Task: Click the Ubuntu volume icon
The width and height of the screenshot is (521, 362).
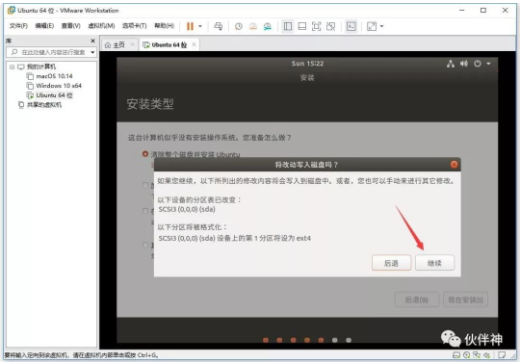Action: (464, 64)
